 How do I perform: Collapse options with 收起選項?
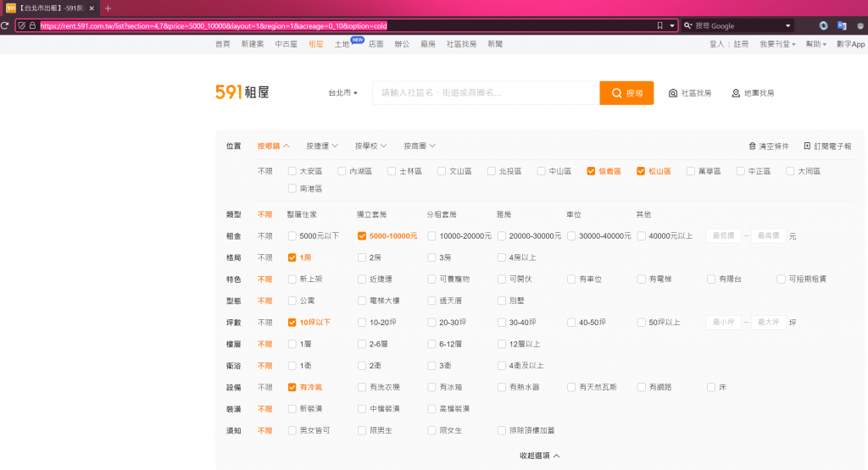pos(540,456)
